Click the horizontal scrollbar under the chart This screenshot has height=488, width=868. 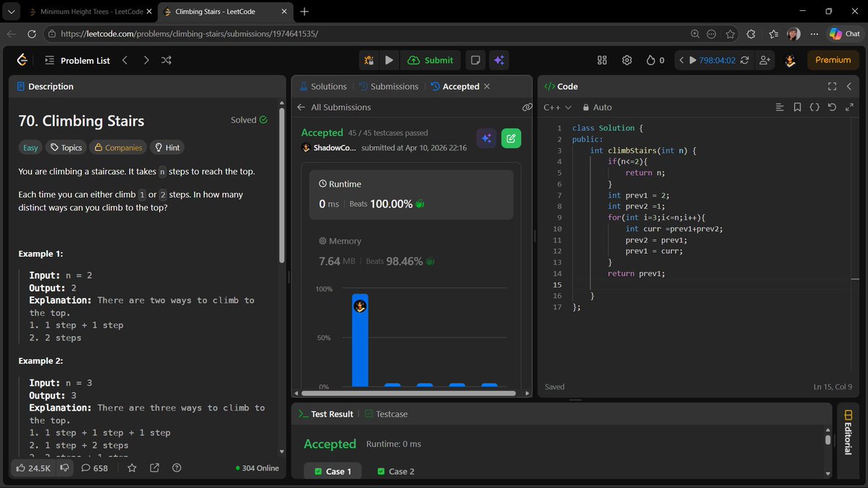tap(409, 393)
